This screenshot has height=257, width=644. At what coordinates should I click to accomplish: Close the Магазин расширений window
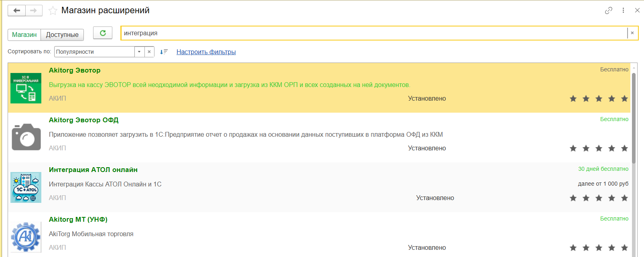(x=637, y=10)
